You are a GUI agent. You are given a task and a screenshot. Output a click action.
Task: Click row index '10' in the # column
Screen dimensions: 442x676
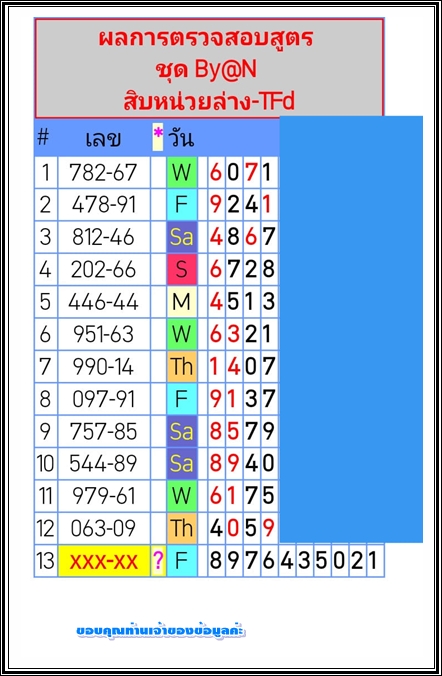click(46, 464)
